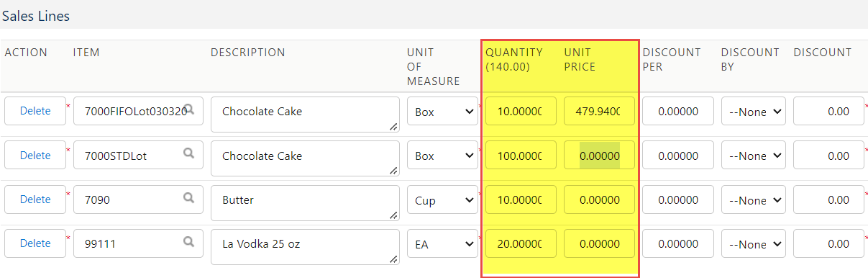Click description field of 7000FIFOLot030320 line

pos(305,115)
